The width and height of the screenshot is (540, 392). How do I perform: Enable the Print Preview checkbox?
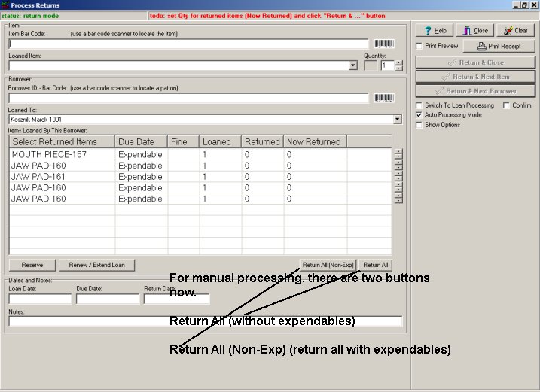click(419, 46)
